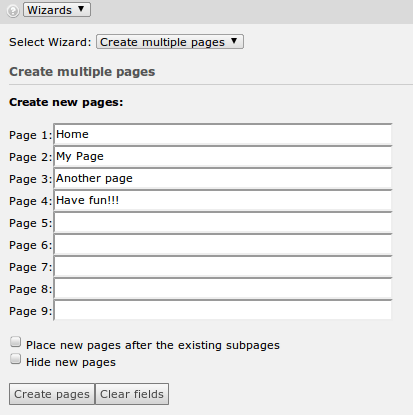Screen dimensions: 413x415
Task: Click the Place new pages after subpages label
Action: click(x=153, y=345)
